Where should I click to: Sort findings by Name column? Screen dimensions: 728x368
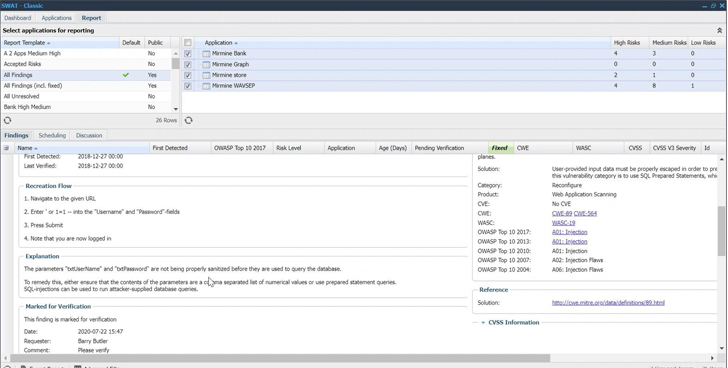(x=81, y=148)
